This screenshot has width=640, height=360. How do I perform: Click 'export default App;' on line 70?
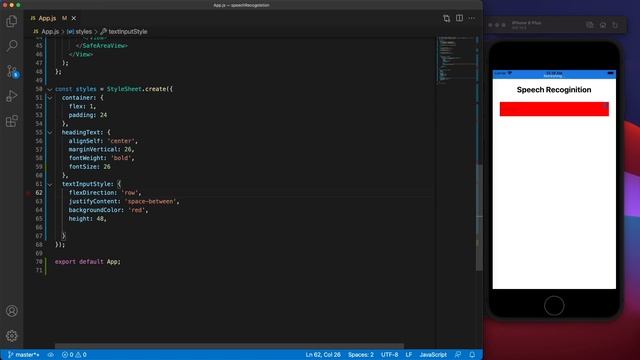coord(88,262)
